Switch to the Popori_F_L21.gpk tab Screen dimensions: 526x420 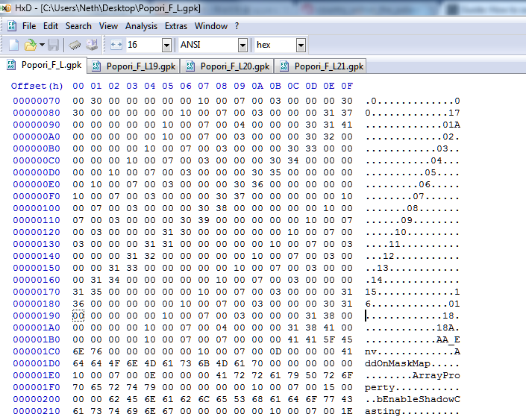(322, 66)
